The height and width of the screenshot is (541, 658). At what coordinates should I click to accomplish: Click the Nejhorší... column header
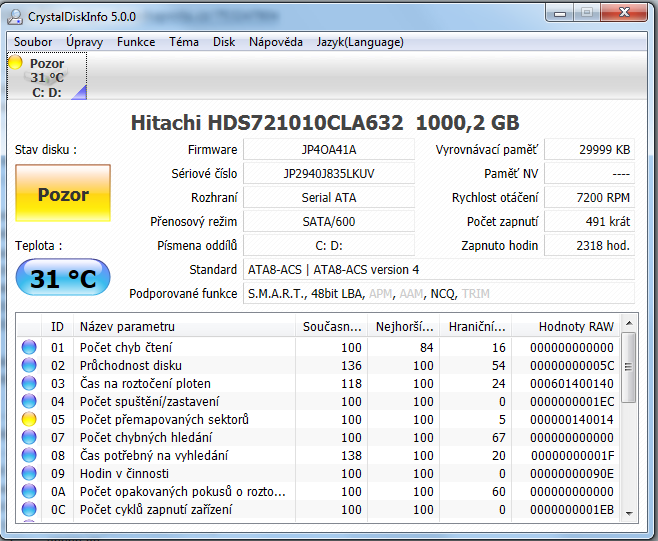pyautogui.click(x=404, y=327)
